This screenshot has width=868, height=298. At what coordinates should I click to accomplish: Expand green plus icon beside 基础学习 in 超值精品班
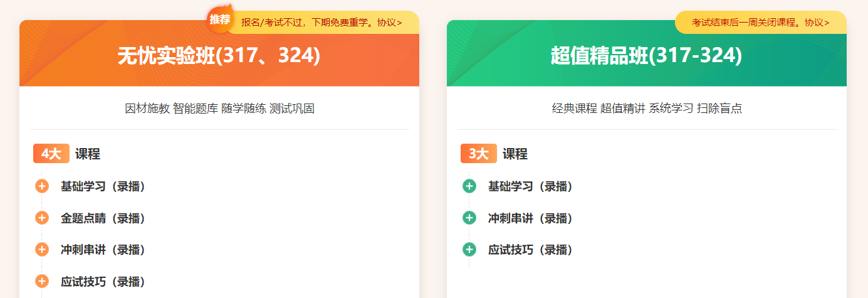click(469, 186)
